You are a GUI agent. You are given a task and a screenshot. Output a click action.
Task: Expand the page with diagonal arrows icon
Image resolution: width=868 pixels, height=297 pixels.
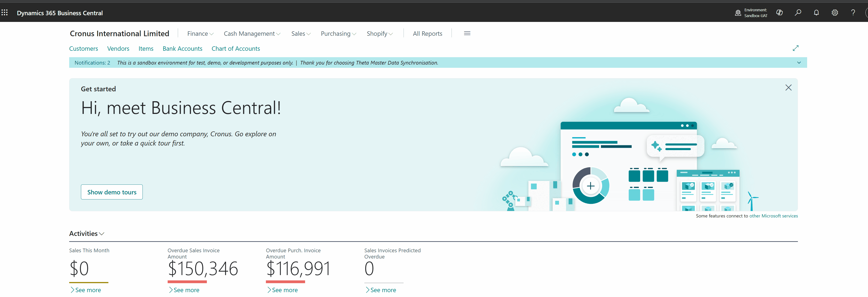[x=796, y=48]
